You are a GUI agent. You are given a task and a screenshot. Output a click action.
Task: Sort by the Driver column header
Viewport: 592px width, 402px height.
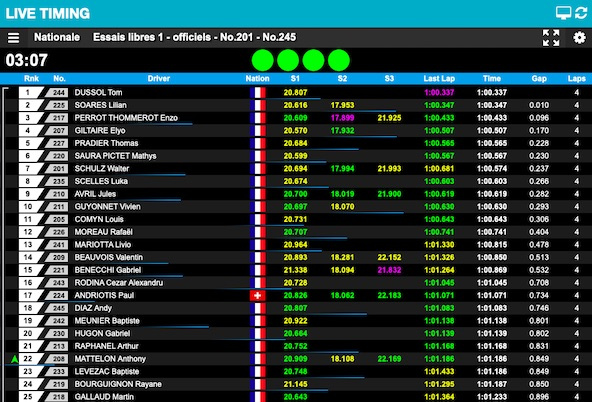(x=159, y=79)
